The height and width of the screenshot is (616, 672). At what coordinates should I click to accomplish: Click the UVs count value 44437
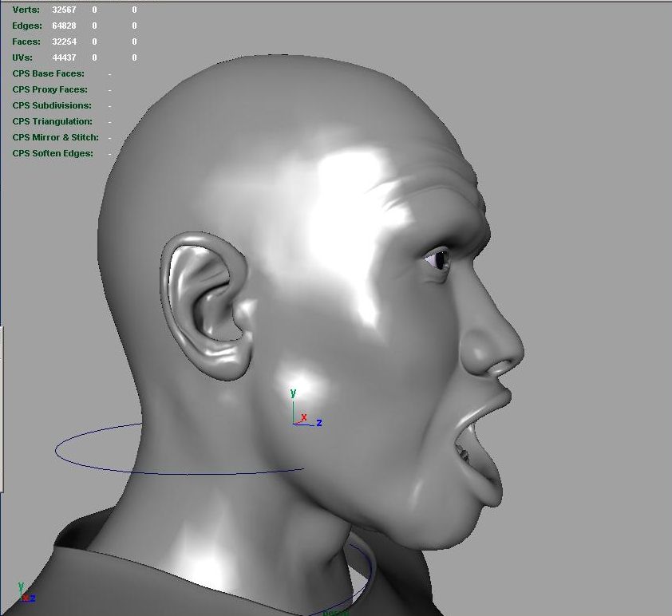click(x=64, y=57)
